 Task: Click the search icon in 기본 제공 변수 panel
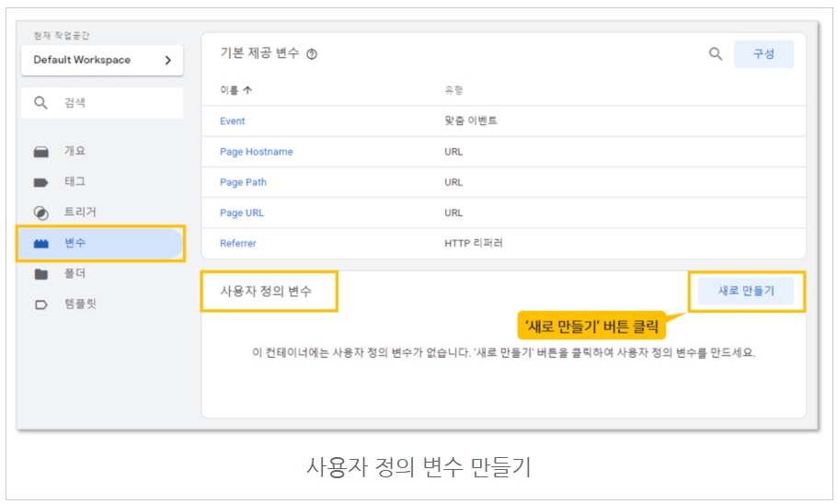tap(716, 53)
